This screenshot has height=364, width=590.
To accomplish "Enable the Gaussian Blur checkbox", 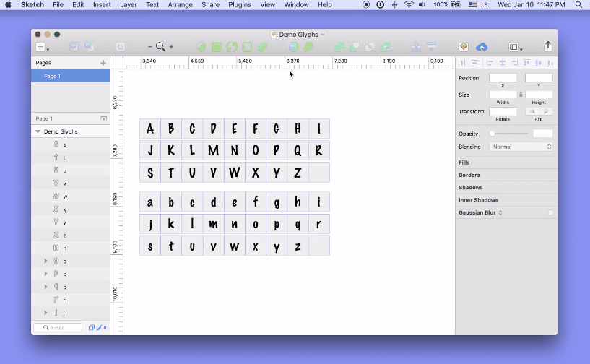I will click(550, 212).
